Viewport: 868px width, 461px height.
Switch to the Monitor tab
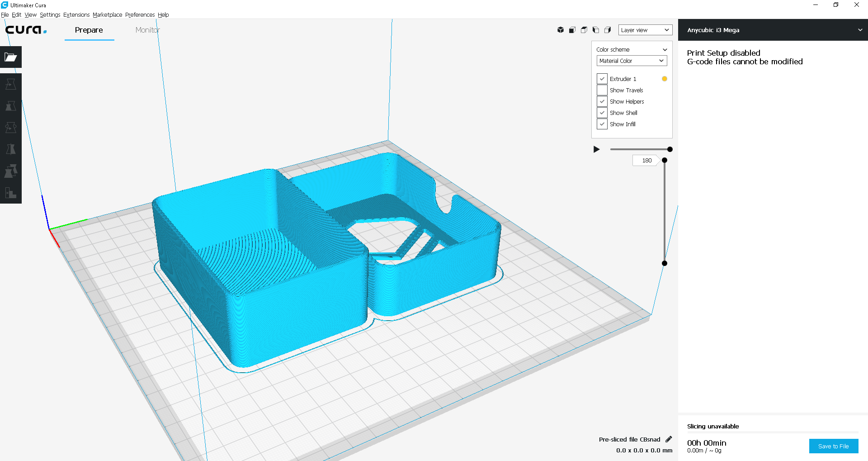[x=147, y=30]
